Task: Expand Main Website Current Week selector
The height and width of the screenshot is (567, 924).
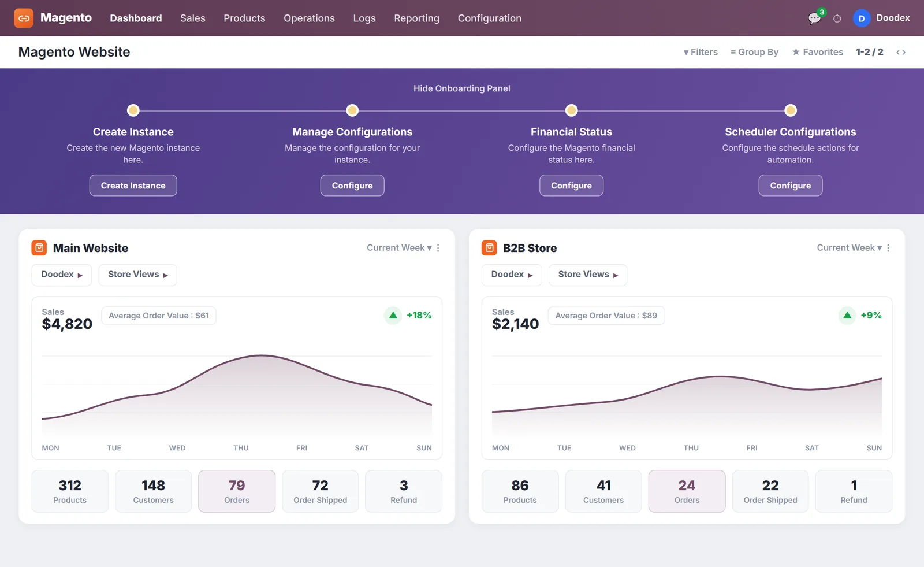Action: tap(399, 248)
